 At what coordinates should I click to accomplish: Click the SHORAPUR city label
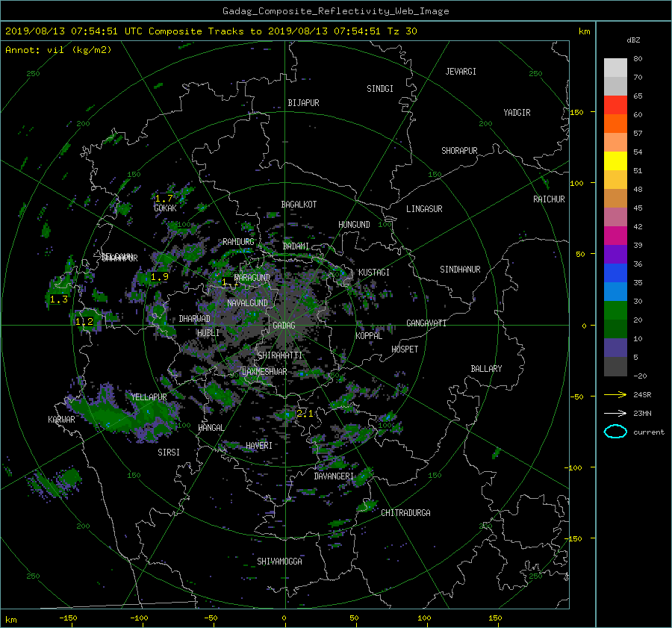click(459, 151)
